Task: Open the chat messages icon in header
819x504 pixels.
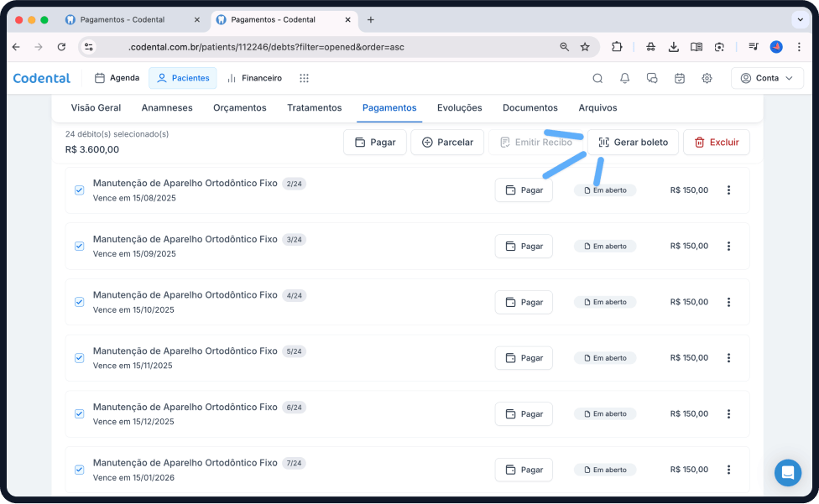Action: click(x=652, y=78)
